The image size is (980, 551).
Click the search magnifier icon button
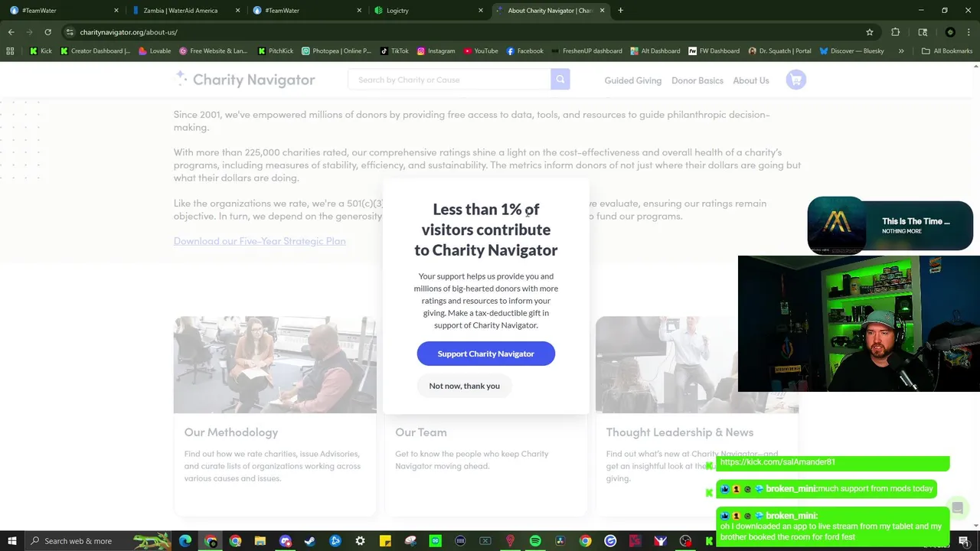(x=560, y=80)
